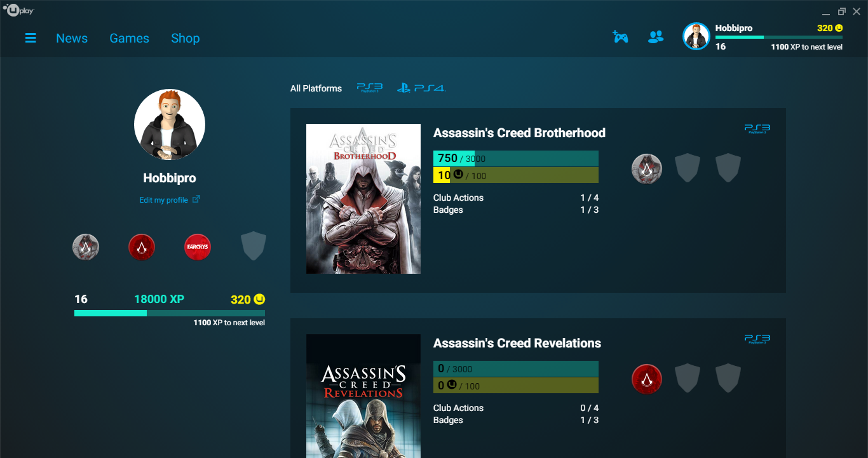868x458 pixels.
Task: Click the sidebar yellow Uplay coin icon
Action: click(259, 299)
